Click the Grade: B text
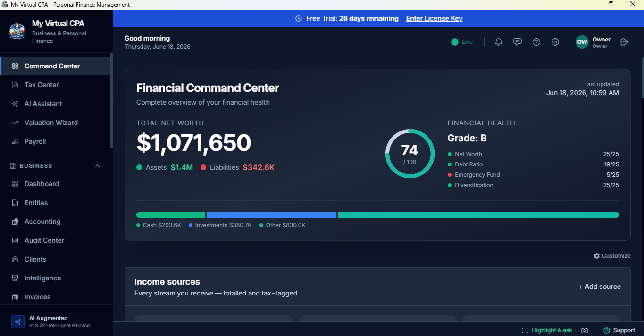The image size is (644, 336). 467,138
